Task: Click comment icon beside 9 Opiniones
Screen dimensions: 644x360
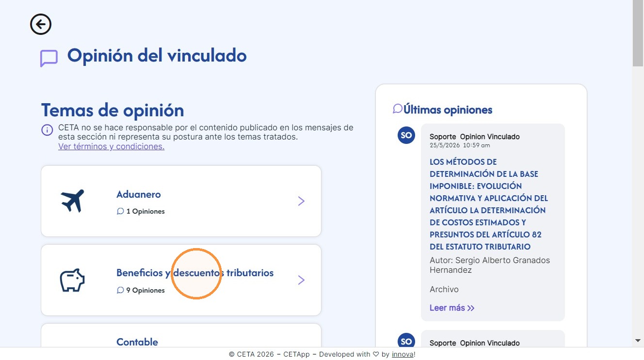Action: pos(120,290)
